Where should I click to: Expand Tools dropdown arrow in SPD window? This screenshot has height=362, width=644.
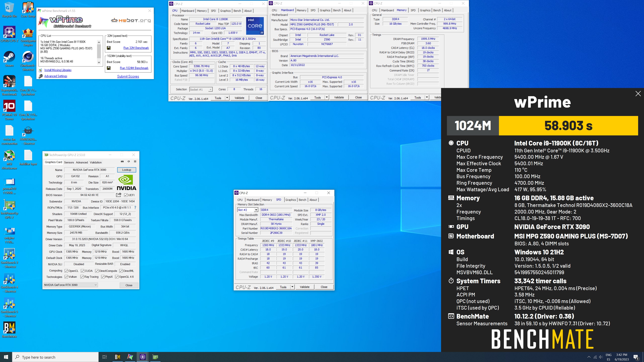[x=292, y=287]
